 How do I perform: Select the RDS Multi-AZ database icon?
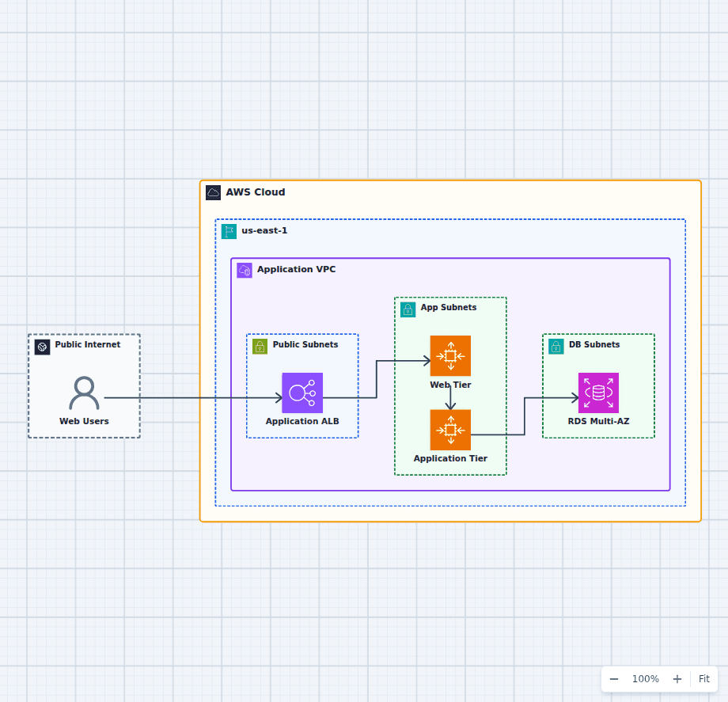click(x=598, y=393)
